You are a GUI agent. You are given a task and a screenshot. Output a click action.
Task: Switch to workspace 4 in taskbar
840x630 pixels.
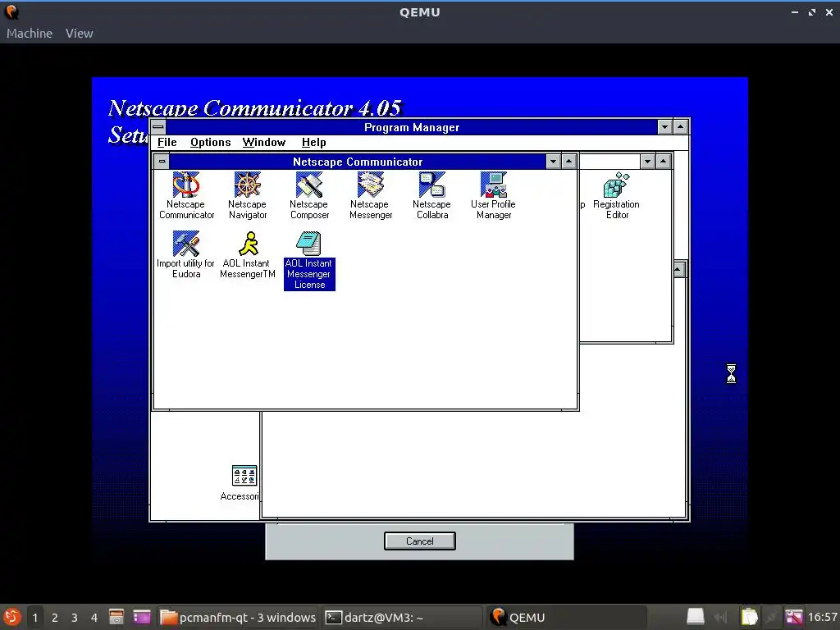pyautogui.click(x=94, y=618)
